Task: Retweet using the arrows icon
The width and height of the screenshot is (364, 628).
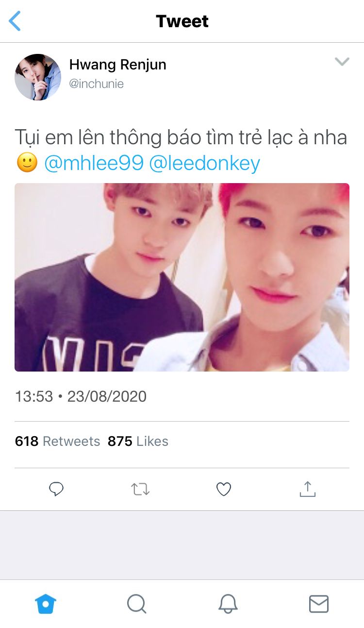Action: pyautogui.click(x=140, y=489)
